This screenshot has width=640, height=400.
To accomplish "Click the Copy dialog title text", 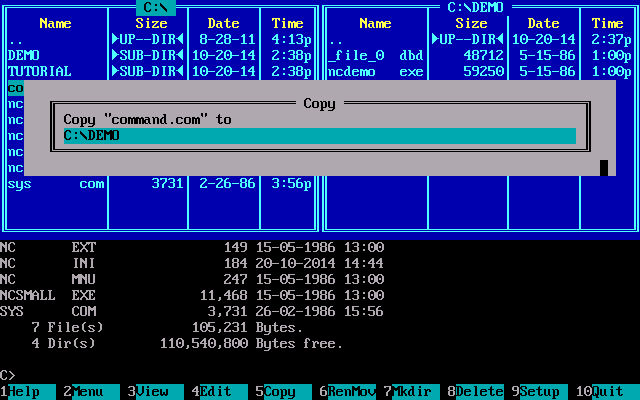I will pyautogui.click(x=320, y=104).
